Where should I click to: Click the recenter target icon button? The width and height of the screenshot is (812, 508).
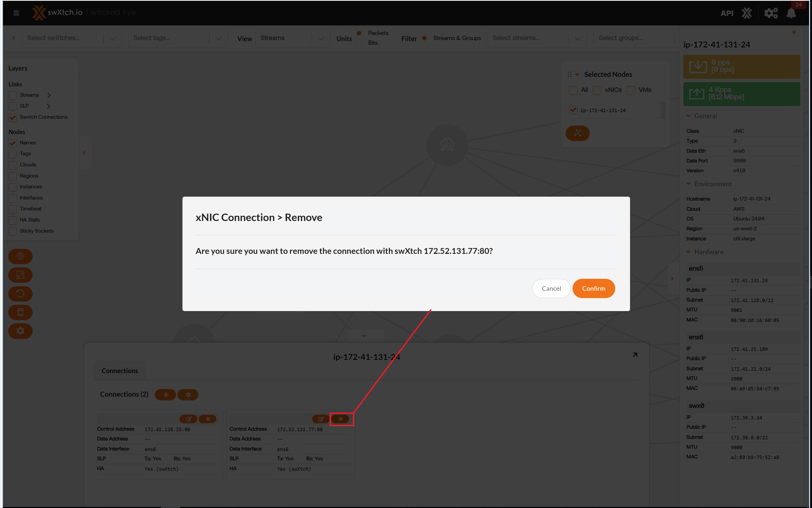[20, 256]
